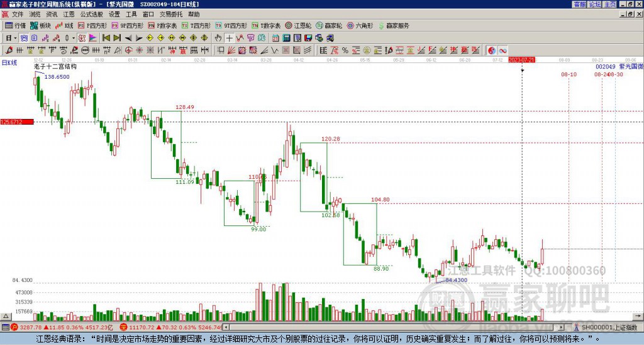
Task: Click the up-triangle button beside volume pane
Action: pos(5,316)
